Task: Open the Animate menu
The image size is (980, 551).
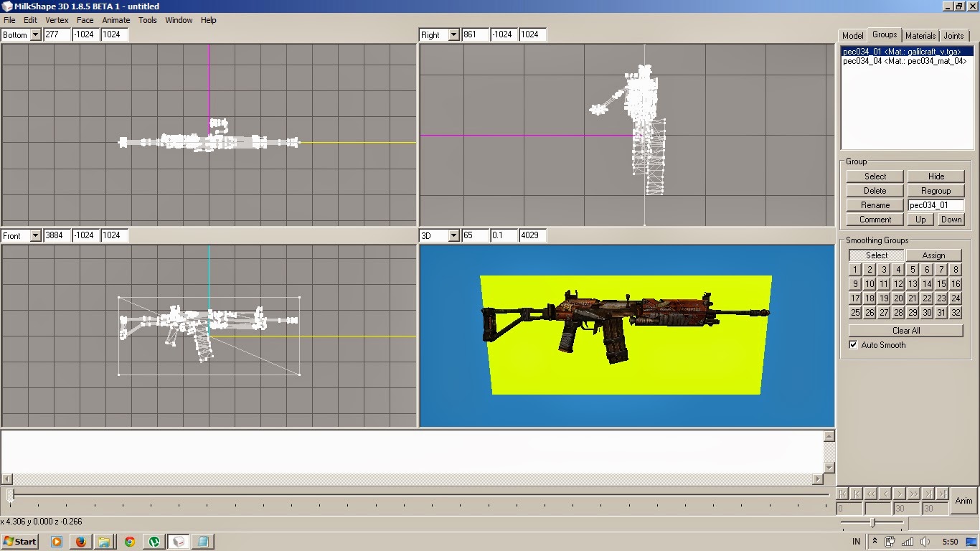Action: [116, 20]
